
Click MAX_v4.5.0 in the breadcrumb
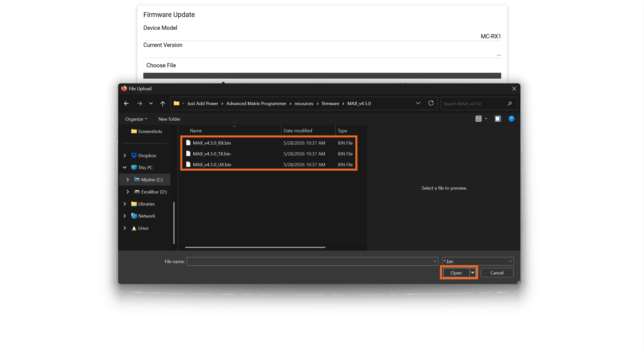tap(359, 104)
